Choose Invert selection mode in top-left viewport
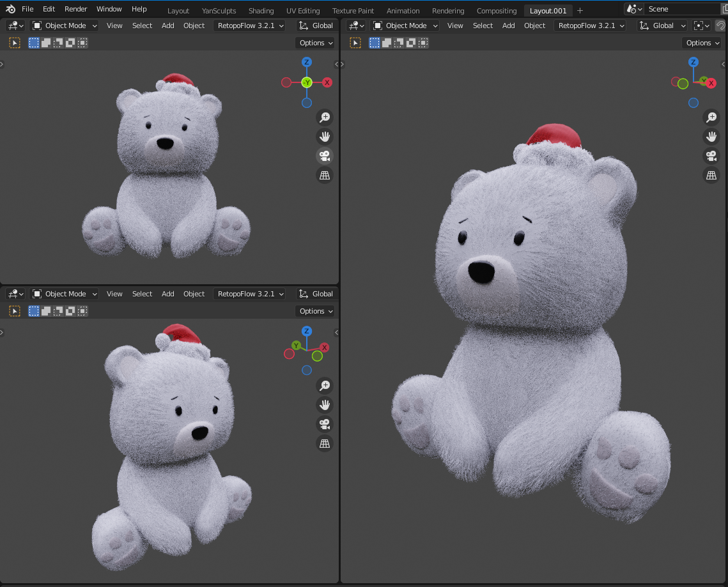 [x=70, y=43]
